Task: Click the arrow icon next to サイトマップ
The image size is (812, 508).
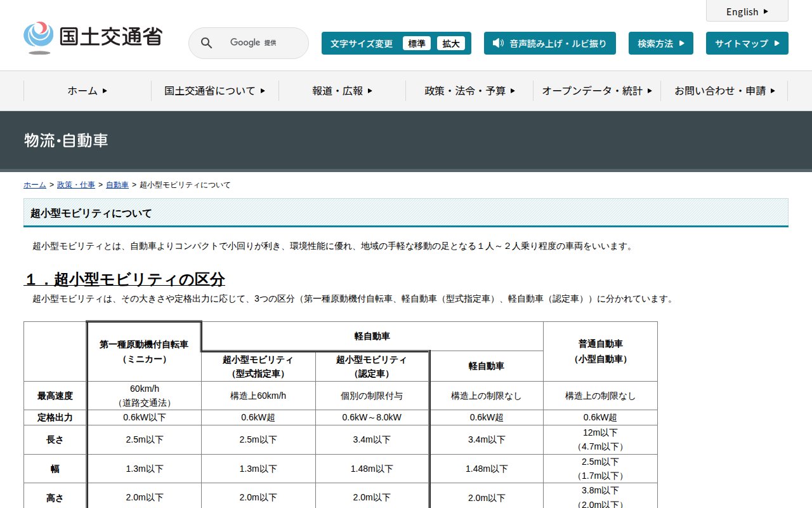Action: tap(777, 43)
